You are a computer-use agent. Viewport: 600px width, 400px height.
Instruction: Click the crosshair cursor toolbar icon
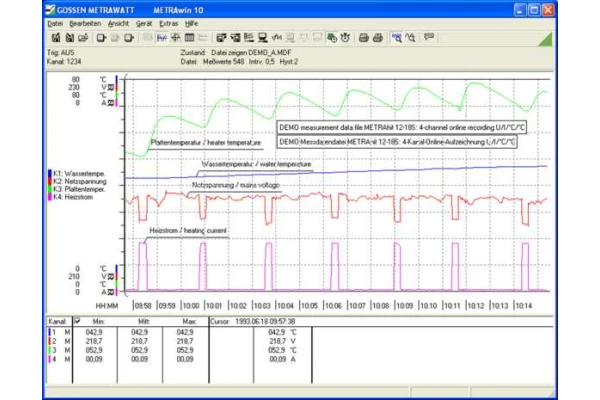[176, 38]
